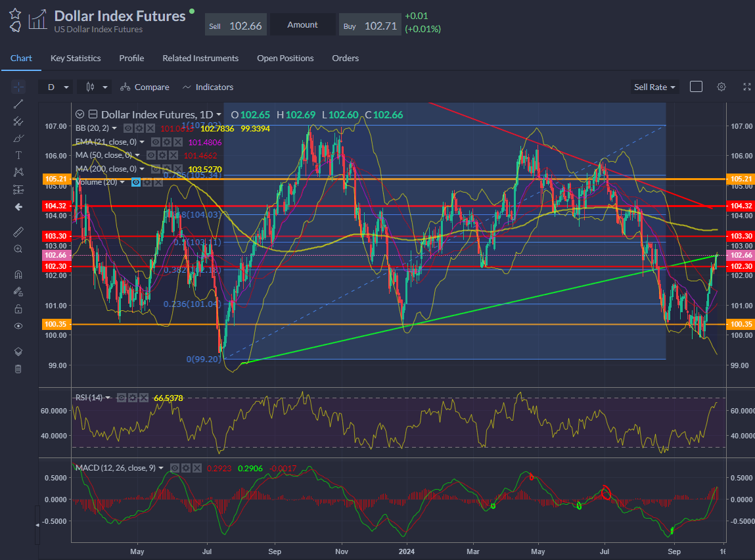Remove the MACD indicator
This screenshot has width=755, height=560.
[197, 468]
